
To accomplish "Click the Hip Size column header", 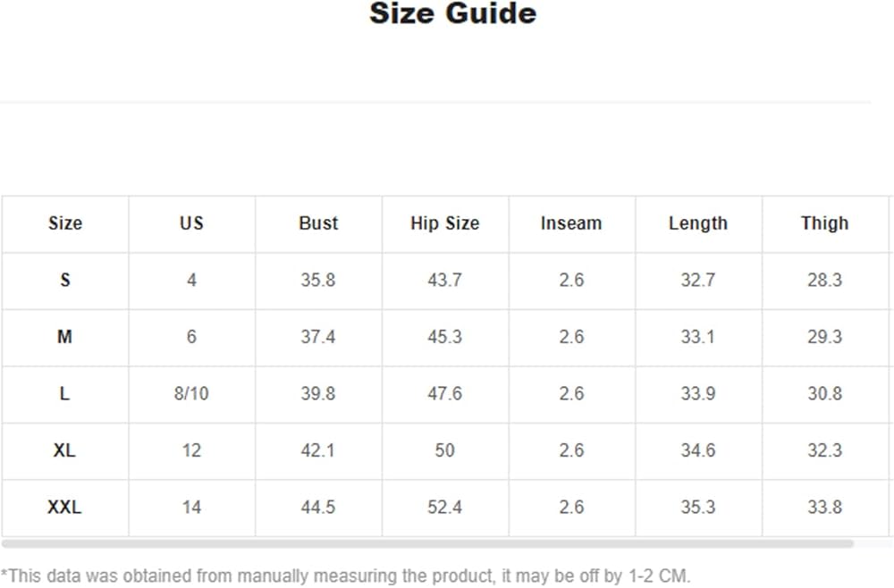I will 445,223.
